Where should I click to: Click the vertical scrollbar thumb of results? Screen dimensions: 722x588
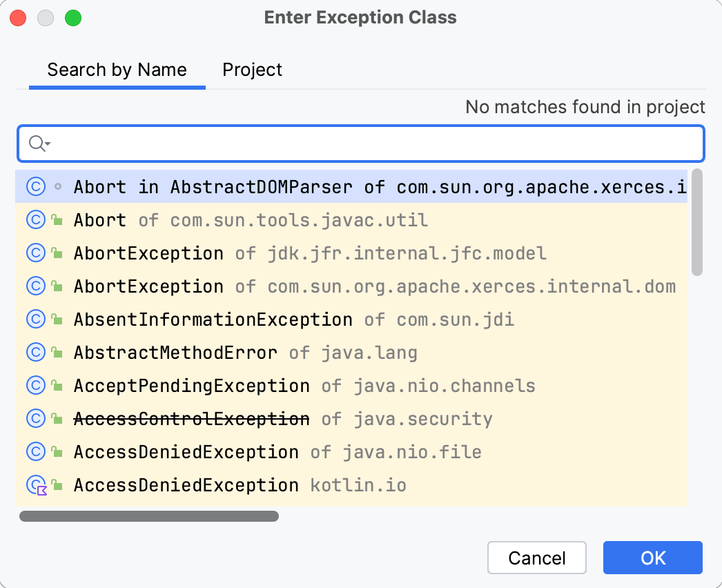(697, 222)
